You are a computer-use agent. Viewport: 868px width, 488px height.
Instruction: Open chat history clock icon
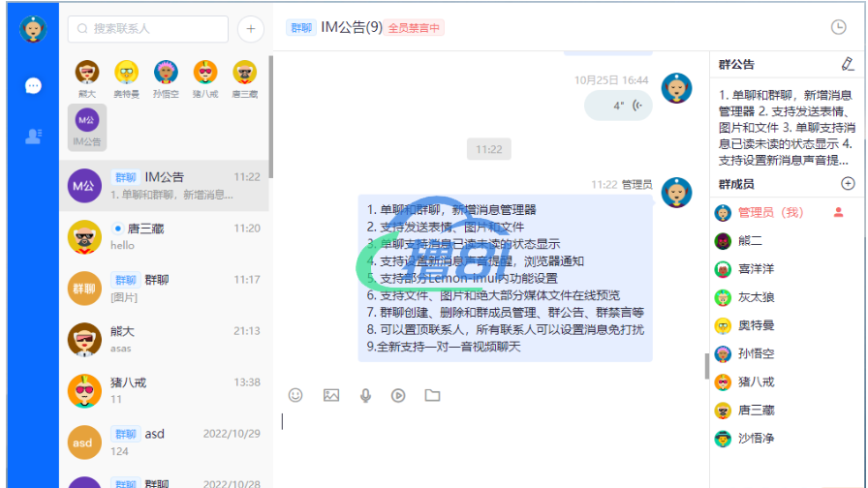[838, 28]
